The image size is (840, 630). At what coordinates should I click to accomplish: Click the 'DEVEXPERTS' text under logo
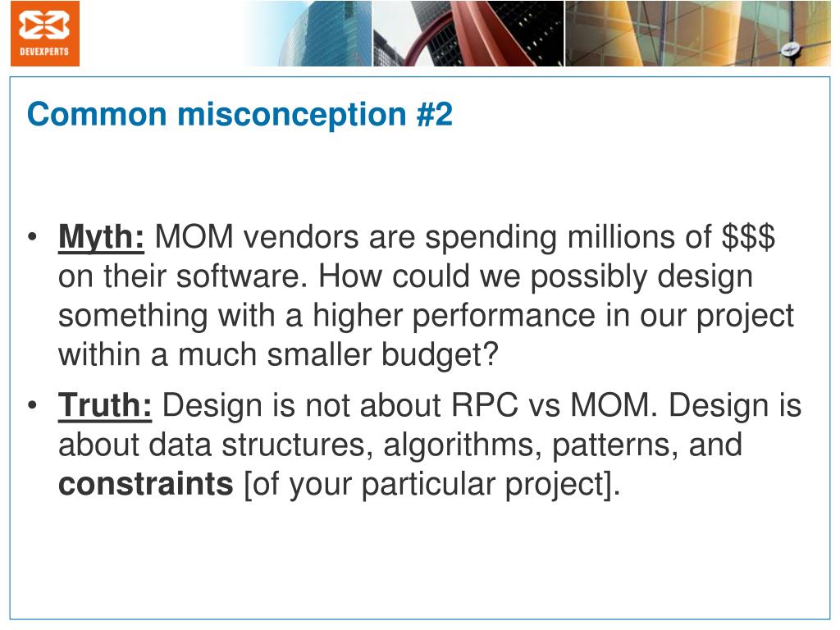[x=44, y=52]
